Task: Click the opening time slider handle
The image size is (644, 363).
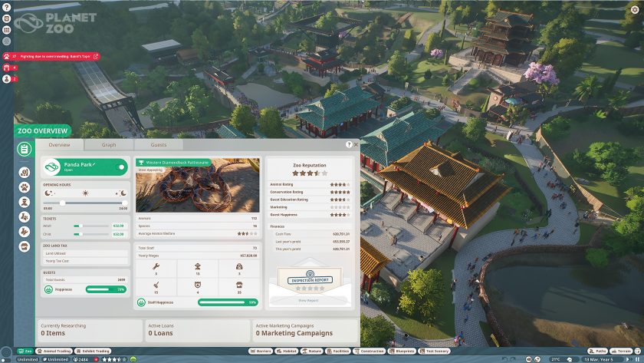Action: click(62, 203)
